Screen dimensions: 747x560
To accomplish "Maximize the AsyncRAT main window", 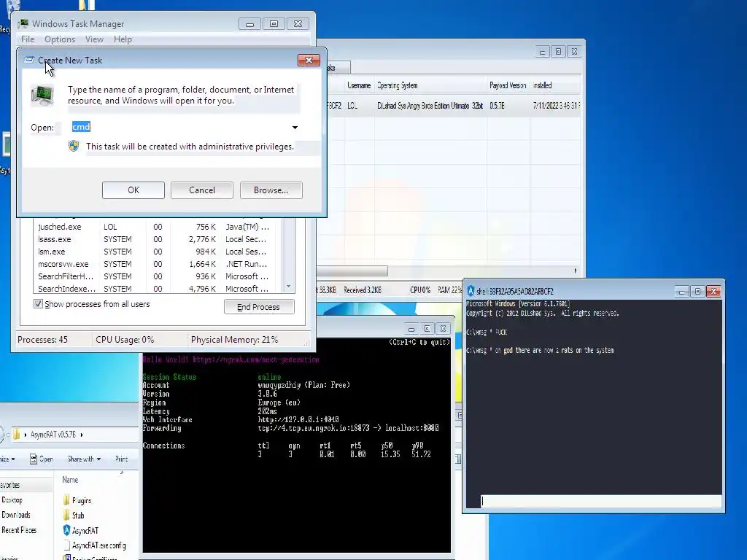I will (x=558, y=52).
